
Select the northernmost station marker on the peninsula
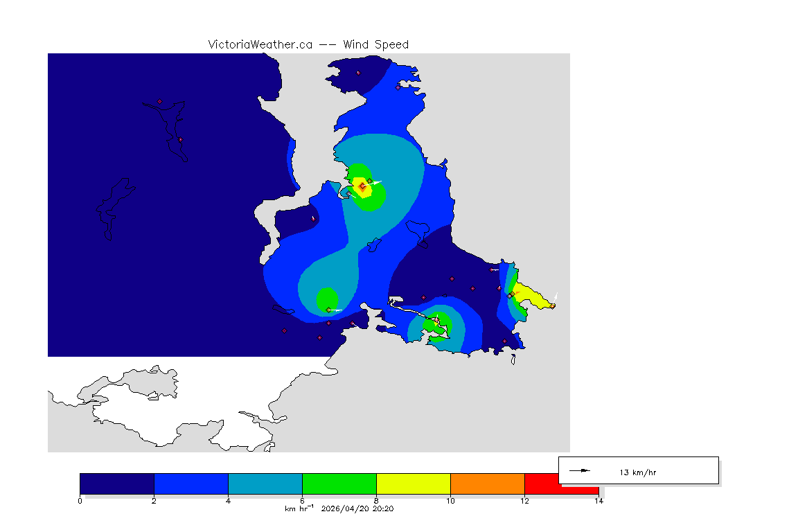(x=358, y=73)
